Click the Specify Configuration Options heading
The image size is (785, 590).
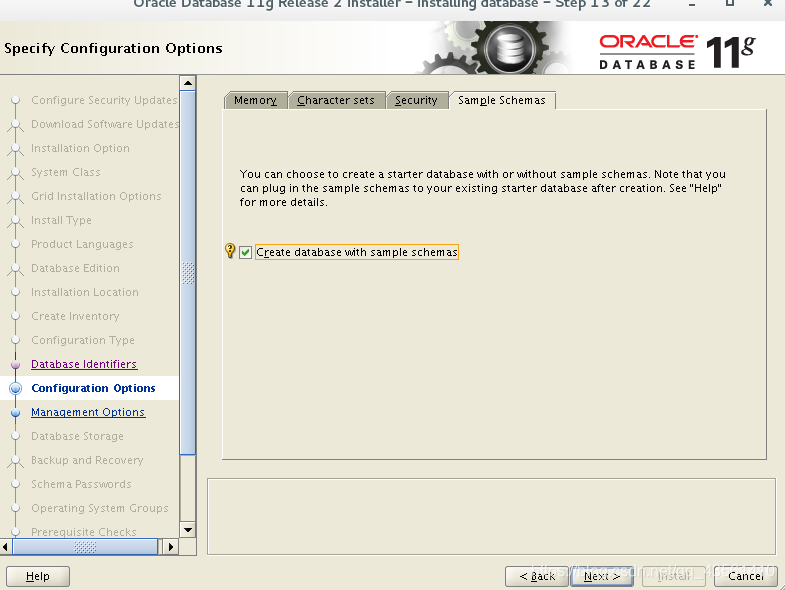tap(113, 49)
